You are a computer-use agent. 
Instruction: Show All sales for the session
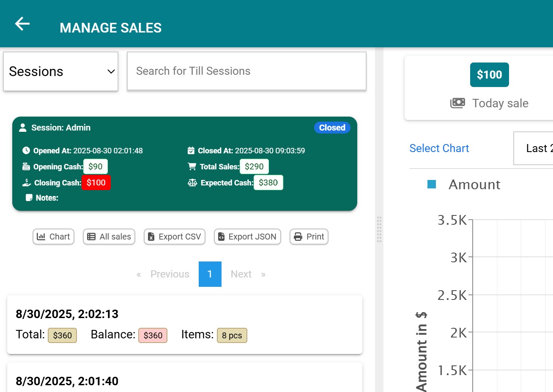point(109,237)
